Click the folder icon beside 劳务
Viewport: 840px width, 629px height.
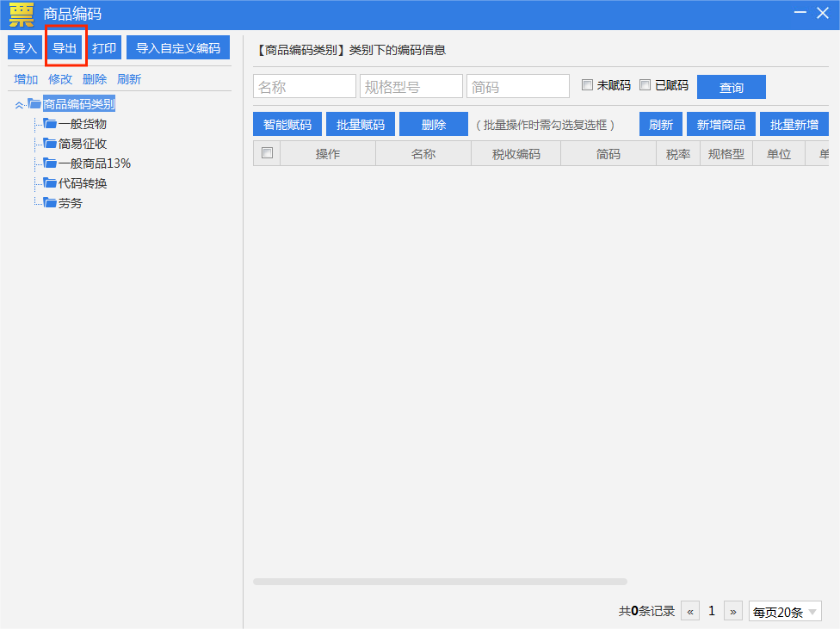pos(50,202)
